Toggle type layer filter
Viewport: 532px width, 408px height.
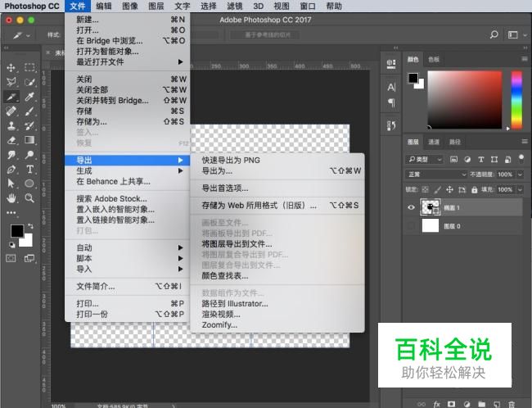tap(480, 159)
